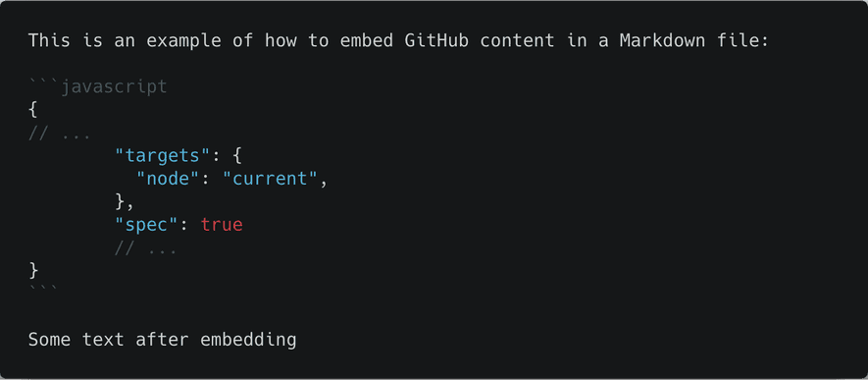Click the closing brace with comma under node
Viewport: 868px width, 380px height.
124,202
